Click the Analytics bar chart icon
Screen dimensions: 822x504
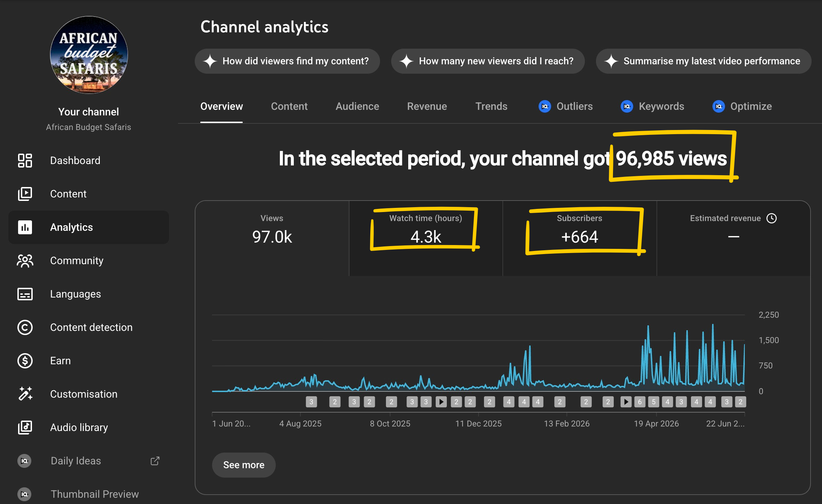pos(25,227)
